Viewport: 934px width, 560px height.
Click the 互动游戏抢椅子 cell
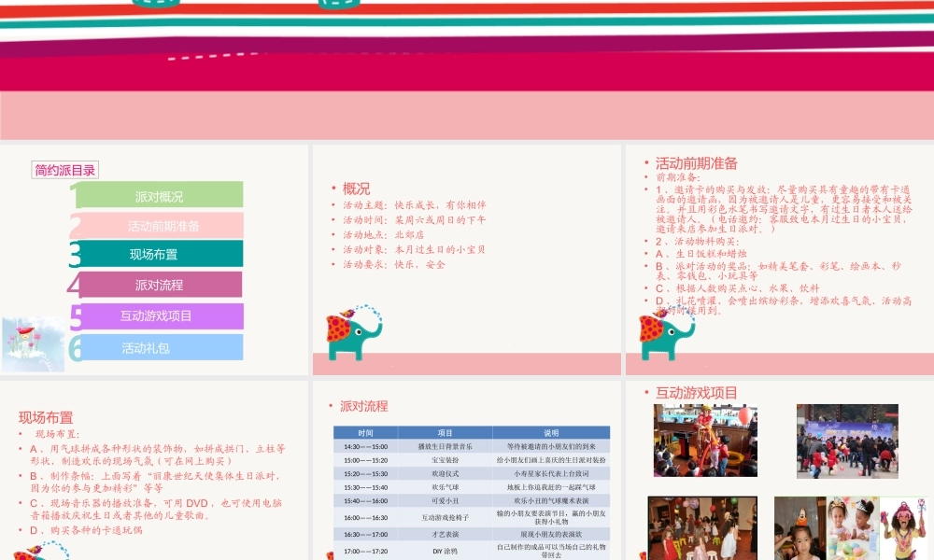tap(445, 518)
